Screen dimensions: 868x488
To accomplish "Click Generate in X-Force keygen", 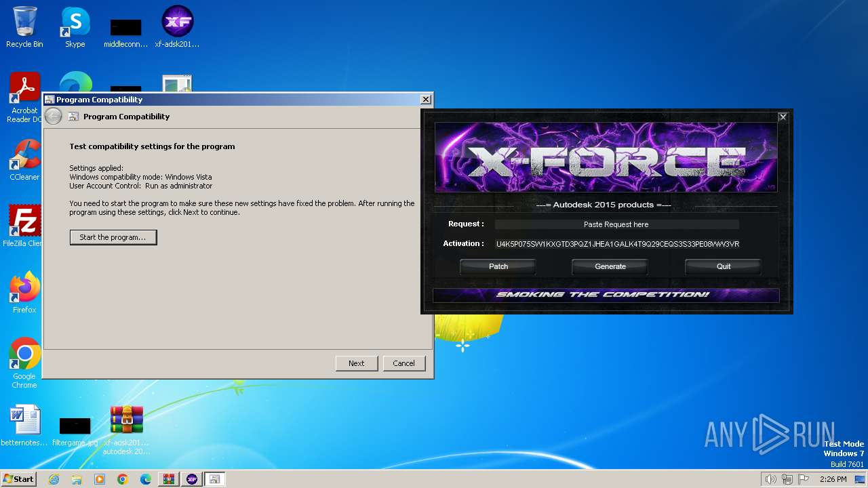I will point(610,266).
